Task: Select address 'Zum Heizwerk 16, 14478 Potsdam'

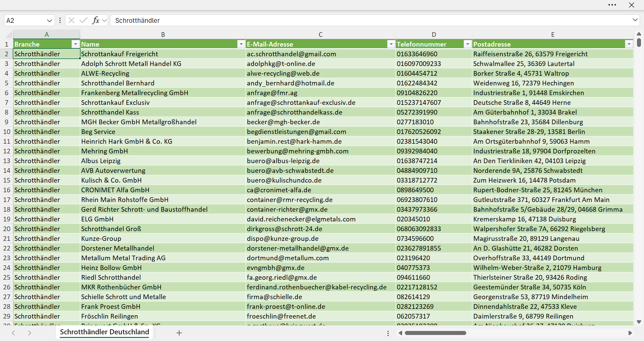Action: click(553, 180)
